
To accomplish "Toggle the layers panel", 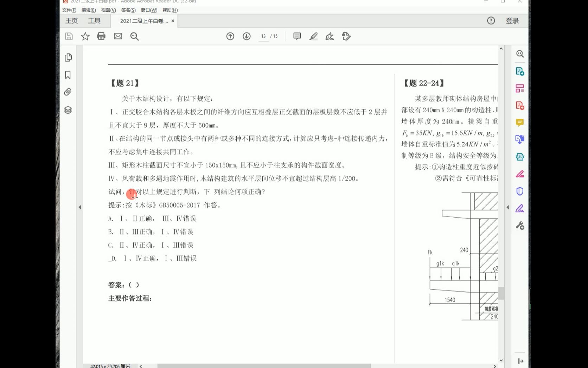I will [x=69, y=110].
